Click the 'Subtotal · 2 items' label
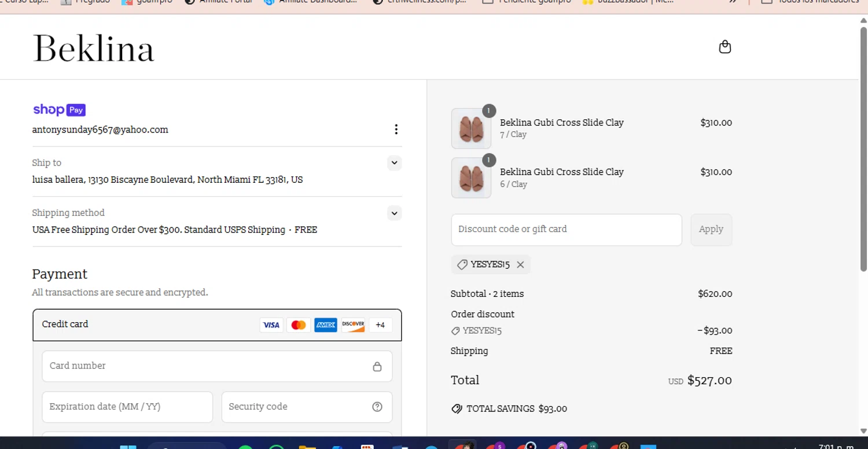 487,294
